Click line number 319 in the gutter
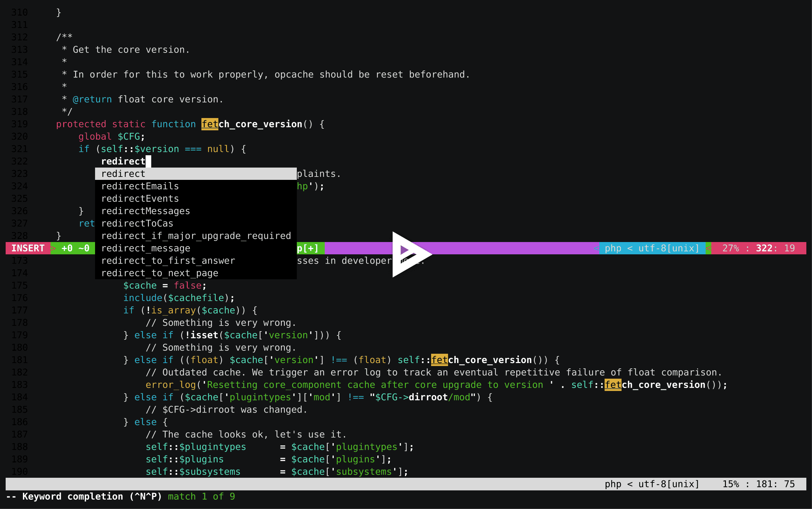 click(19, 124)
